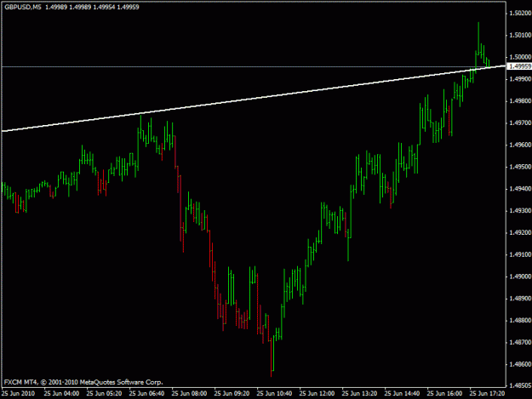The width and height of the screenshot is (532, 399).
Task: Click the 25 Jun 06:40 time label
Action: pos(147,394)
